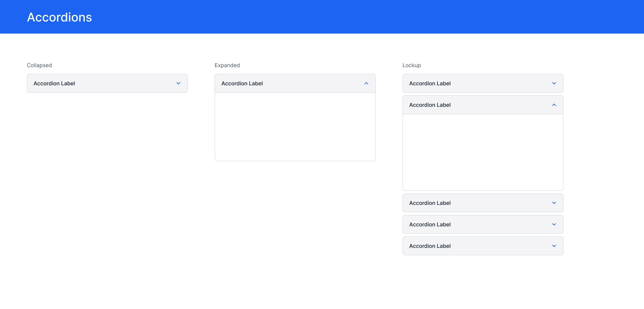Select the Expanded section heading

(x=227, y=65)
